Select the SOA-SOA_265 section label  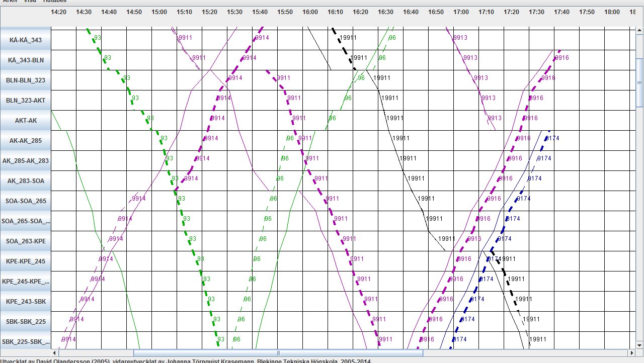click(26, 201)
